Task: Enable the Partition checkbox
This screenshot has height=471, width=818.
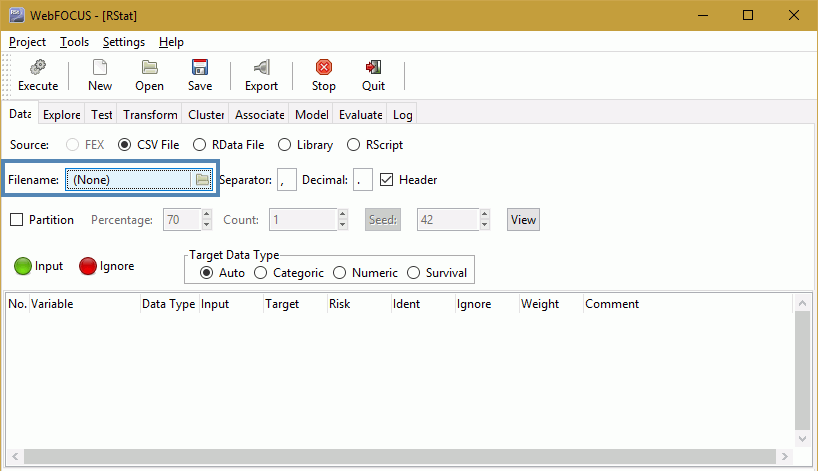Action: click(x=17, y=220)
